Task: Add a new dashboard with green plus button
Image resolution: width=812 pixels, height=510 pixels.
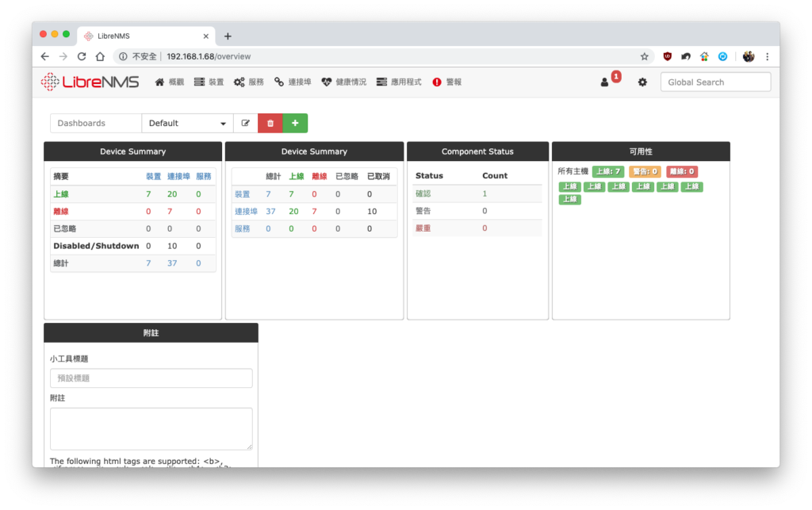Action: 295,123
